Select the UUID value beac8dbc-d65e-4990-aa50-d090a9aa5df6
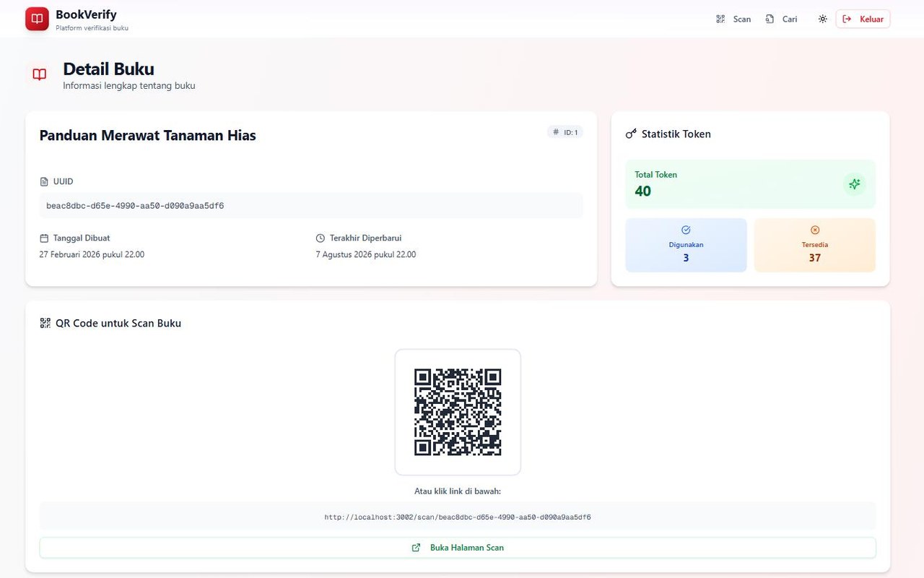This screenshot has width=924, height=578. point(135,206)
